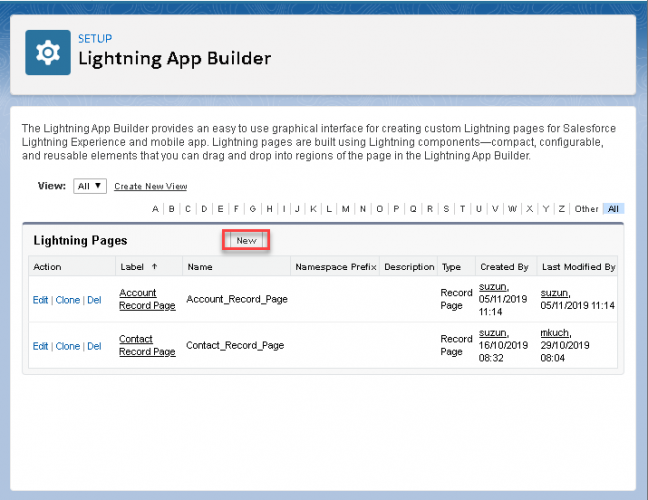Viewport: 648px width, 500px height.
Task: Sort by the Type column header
Action: click(x=451, y=267)
